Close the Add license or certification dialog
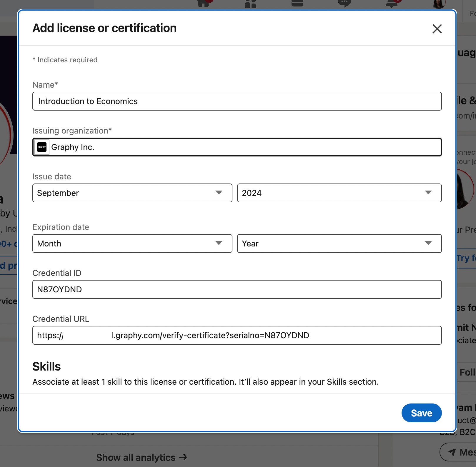The height and width of the screenshot is (467, 476). point(437,29)
